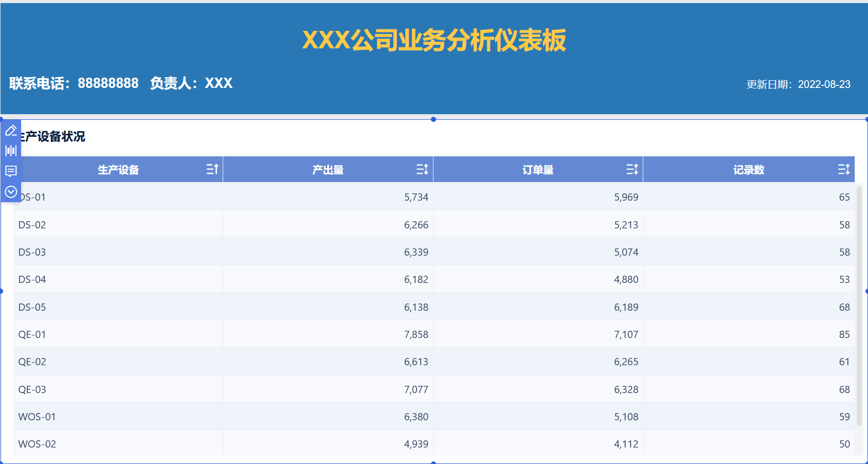Screen dimensions: 868x464
Task: Open the chart-bars icon on the floating toolbar
Action: (x=11, y=151)
